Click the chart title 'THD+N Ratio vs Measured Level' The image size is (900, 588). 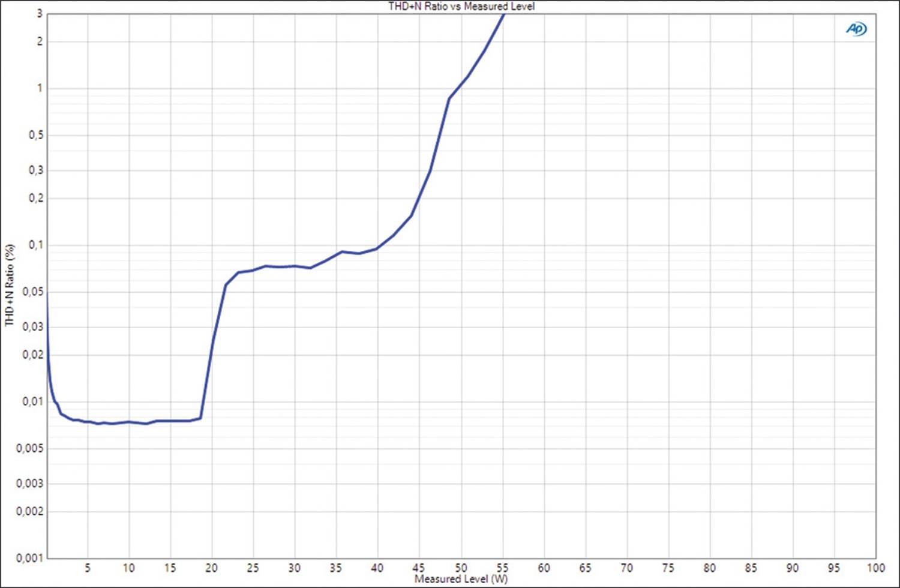pyautogui.click(x=461, y=7)
